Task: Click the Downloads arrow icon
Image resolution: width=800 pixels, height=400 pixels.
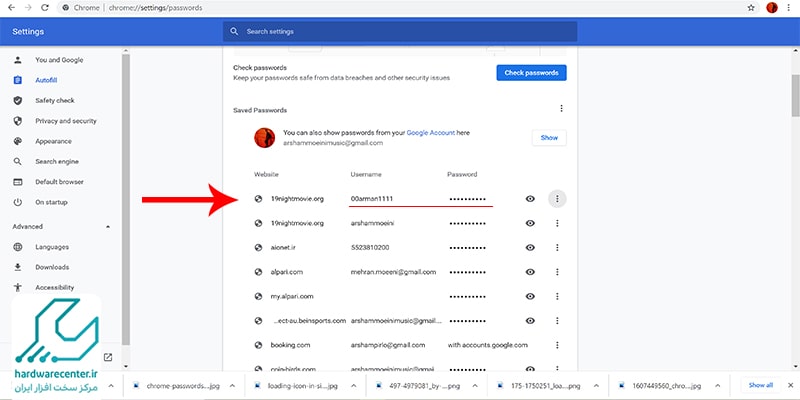Action: point(18,267)
